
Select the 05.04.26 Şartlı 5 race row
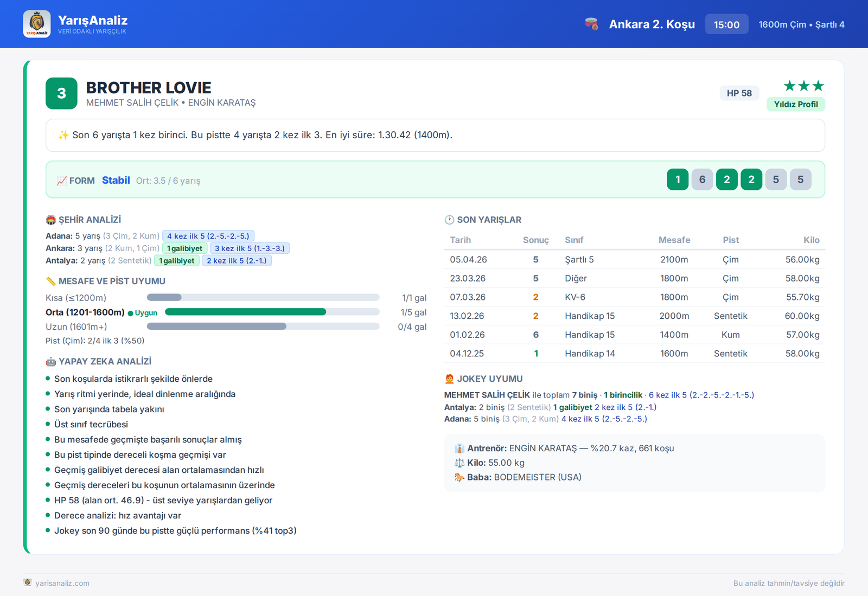(x=635, y=259)
